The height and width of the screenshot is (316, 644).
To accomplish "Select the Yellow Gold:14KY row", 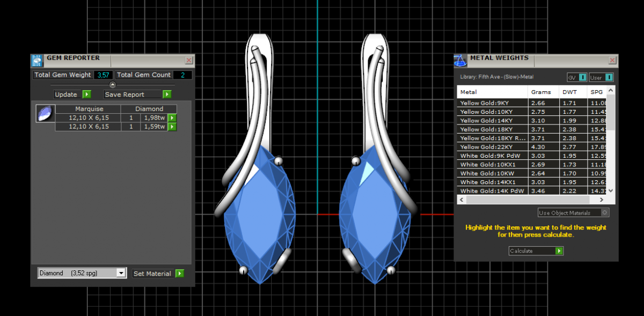I will pyautogui.click(x=532, y=120).
